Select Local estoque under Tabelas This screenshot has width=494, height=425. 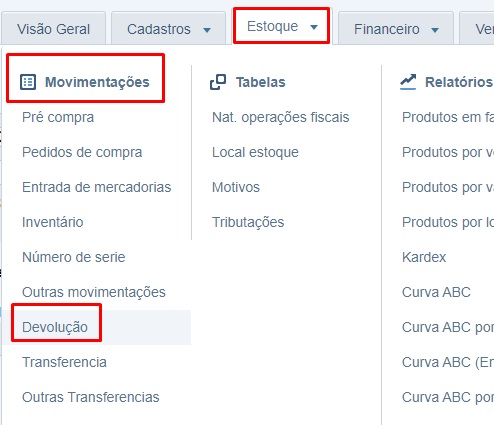click(x=255, y=152)
